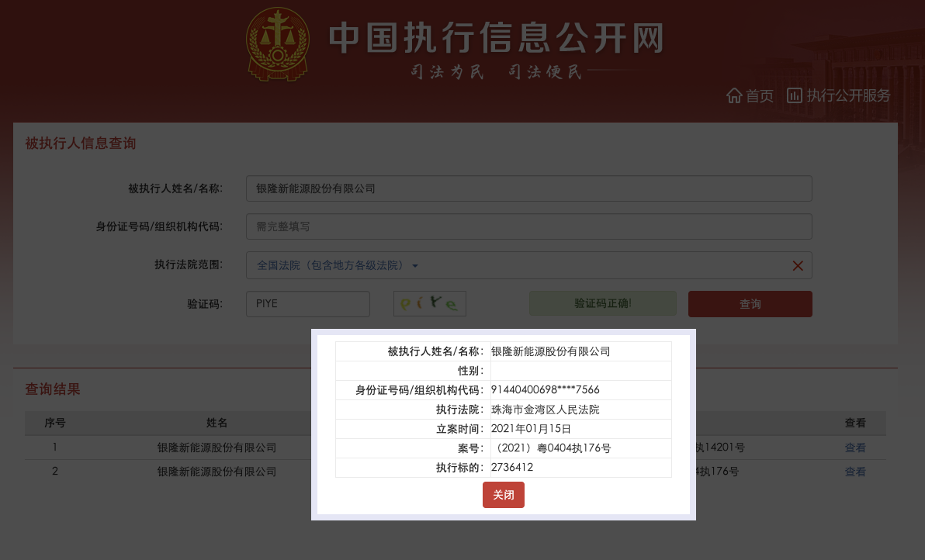Click the house icon beside 首页
The height and width of the screenshot is (560, 925).
coord(734,95)
